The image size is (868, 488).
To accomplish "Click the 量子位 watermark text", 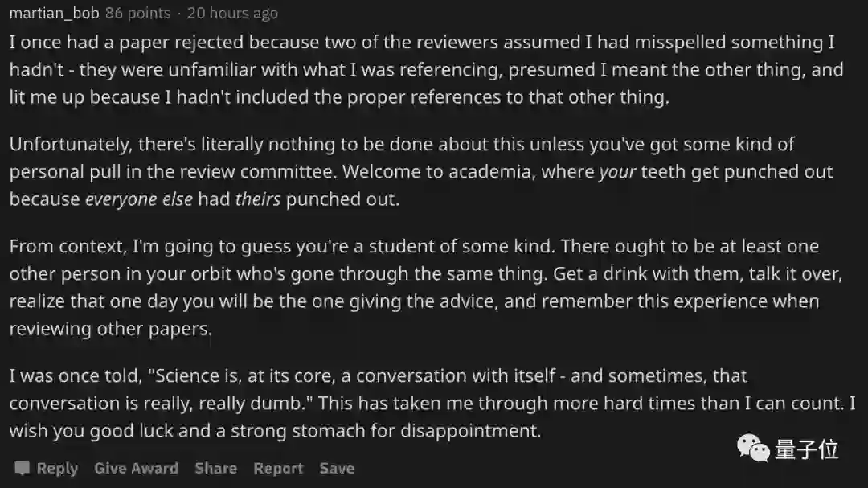I will coord(807,449).
